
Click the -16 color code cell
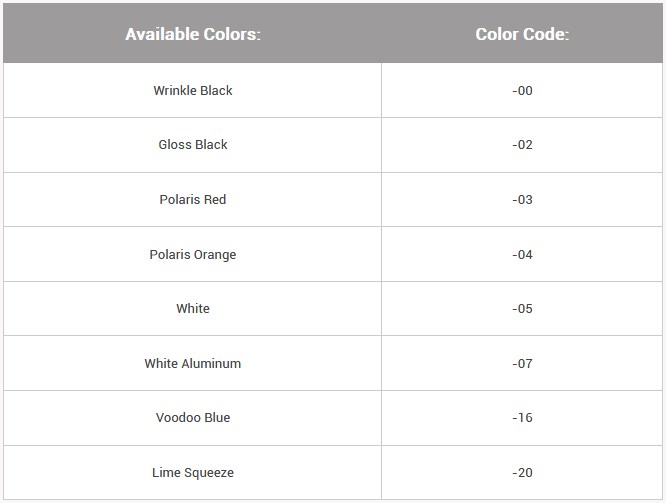click(x=522, y=418)
